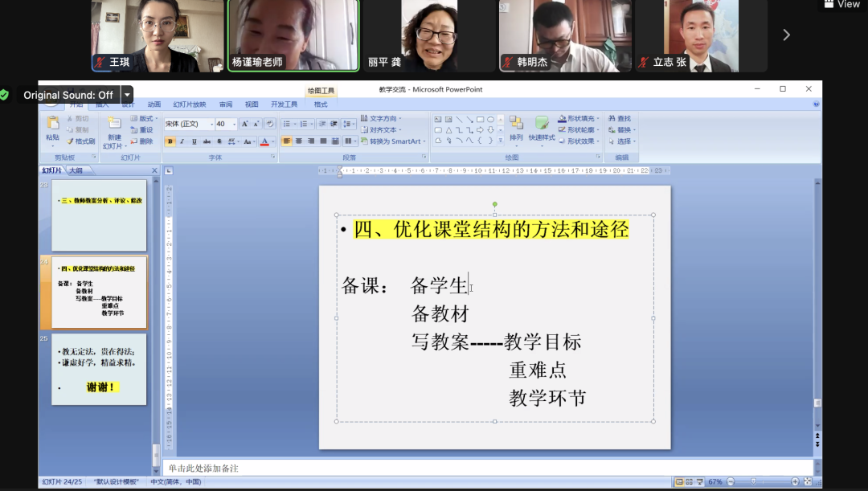This screenshot has width=868, height=491.
Task: Switch to 大纲 outline pane tab
Action: coord(76,170)
